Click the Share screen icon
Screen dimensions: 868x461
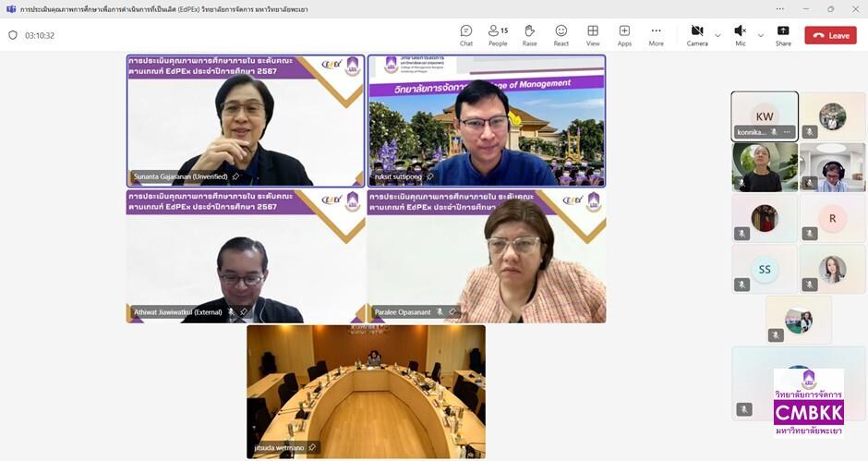point(783,35)
